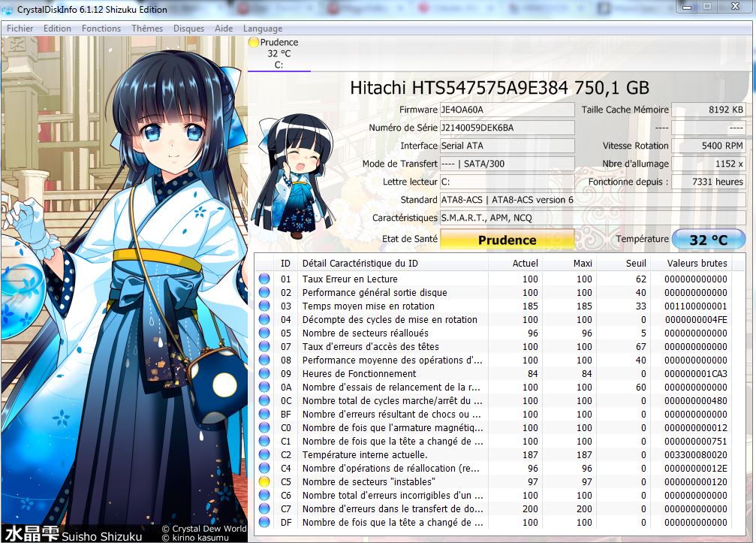Click the Interface field Serial ATA
The height and width of the screenshot is (543, 756).
[508, 146]
